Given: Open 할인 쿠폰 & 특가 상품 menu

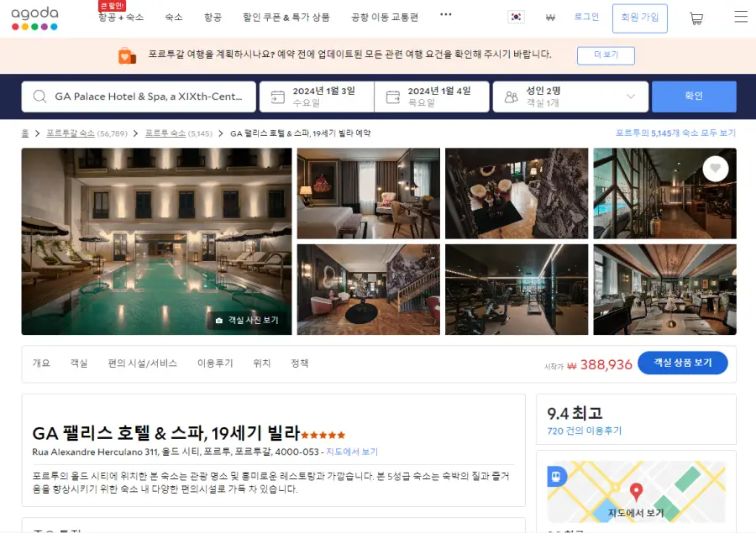Looking at the screenshot, I should pos(286,18).
